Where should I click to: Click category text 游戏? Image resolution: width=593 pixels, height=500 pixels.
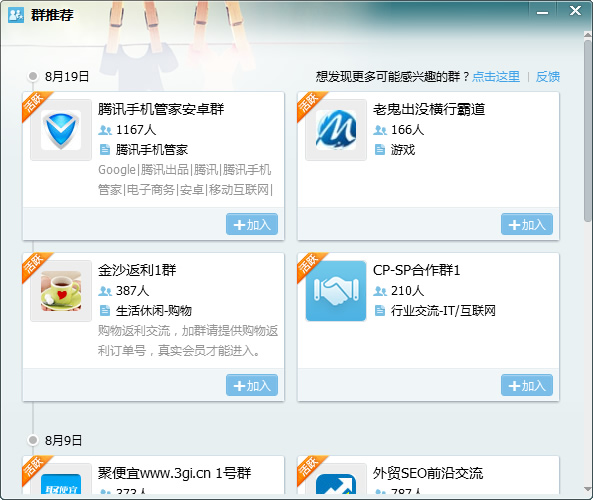coord(403,150)
